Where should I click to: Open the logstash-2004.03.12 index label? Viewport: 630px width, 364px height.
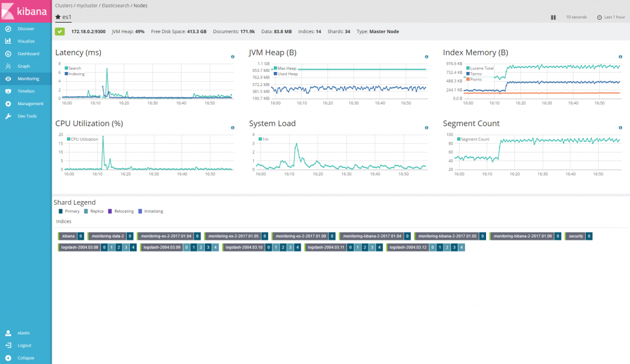click(407, 248)
